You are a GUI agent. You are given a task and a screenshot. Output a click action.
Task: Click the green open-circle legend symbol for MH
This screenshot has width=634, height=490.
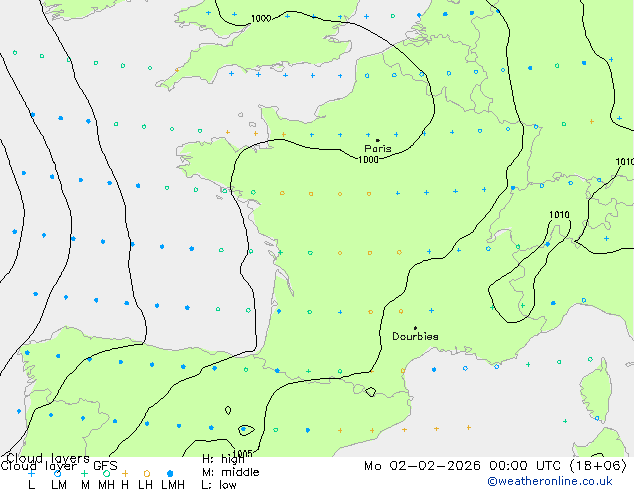pos(106,473)
